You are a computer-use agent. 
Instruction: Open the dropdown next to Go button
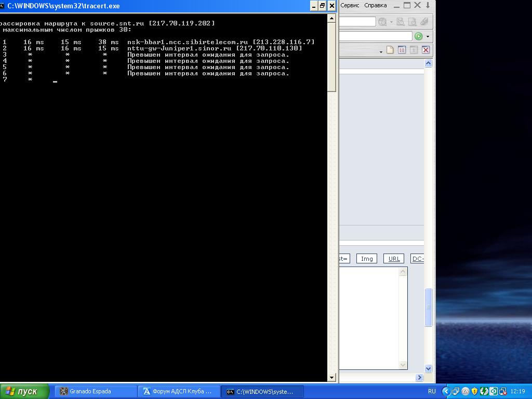428,36
